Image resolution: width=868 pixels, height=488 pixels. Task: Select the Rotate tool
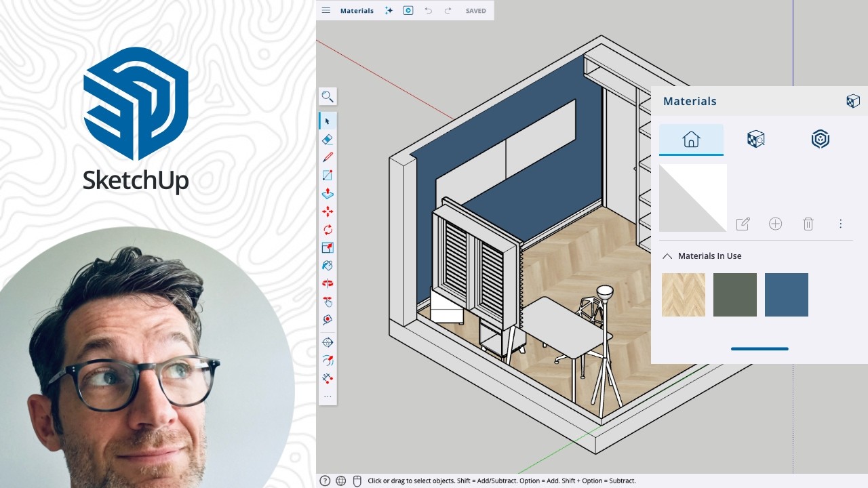[x=328, y=230]
